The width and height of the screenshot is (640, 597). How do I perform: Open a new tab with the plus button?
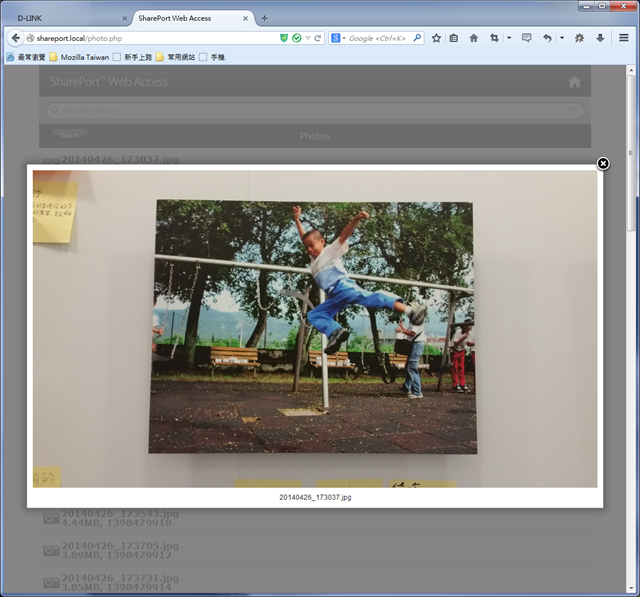(x=264, y=18)
